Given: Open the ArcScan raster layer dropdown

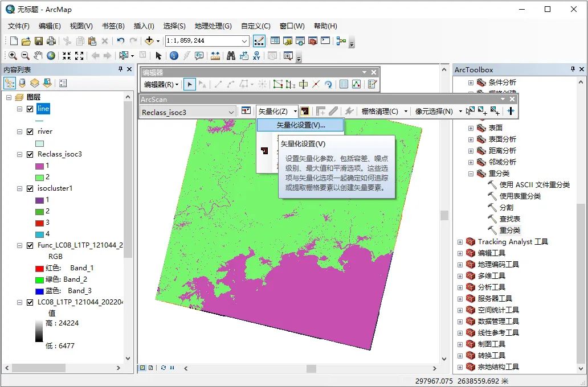Looking at the screenshot, I should 231,112.
